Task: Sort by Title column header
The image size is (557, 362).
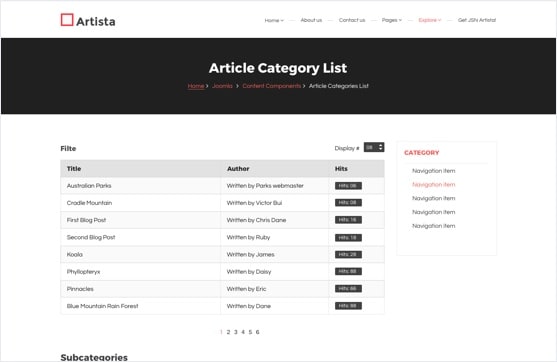Action: tap(74, 169)
